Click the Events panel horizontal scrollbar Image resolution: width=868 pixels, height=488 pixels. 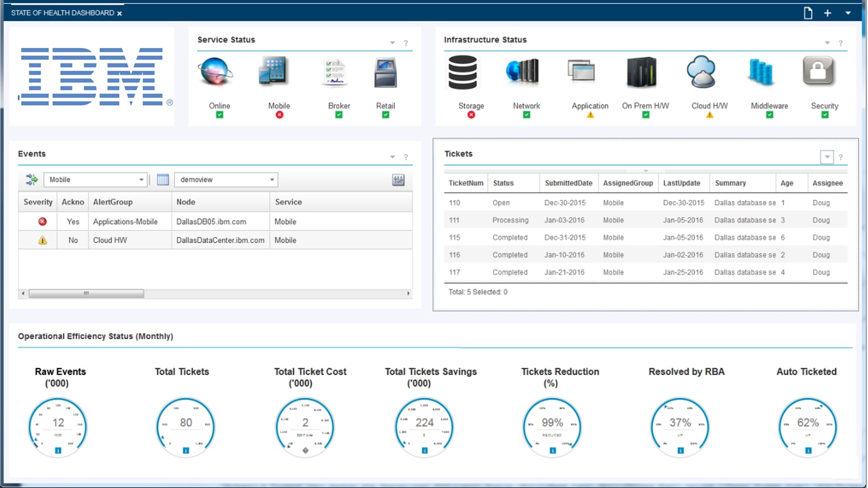[85, 293]
